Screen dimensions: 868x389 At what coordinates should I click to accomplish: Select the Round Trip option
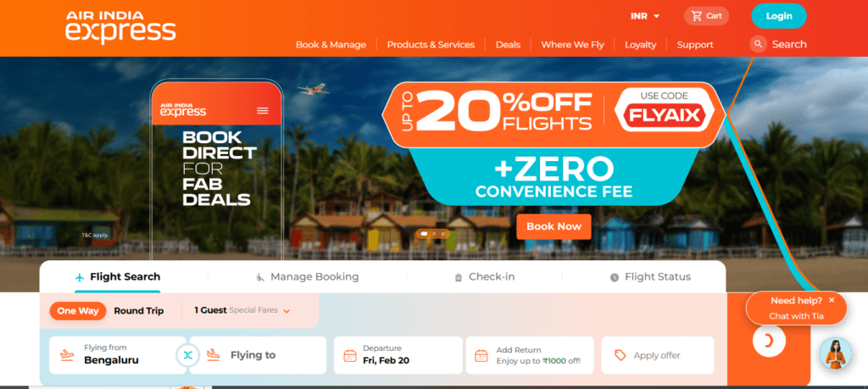pyautogui.click(x=139, y=311)
